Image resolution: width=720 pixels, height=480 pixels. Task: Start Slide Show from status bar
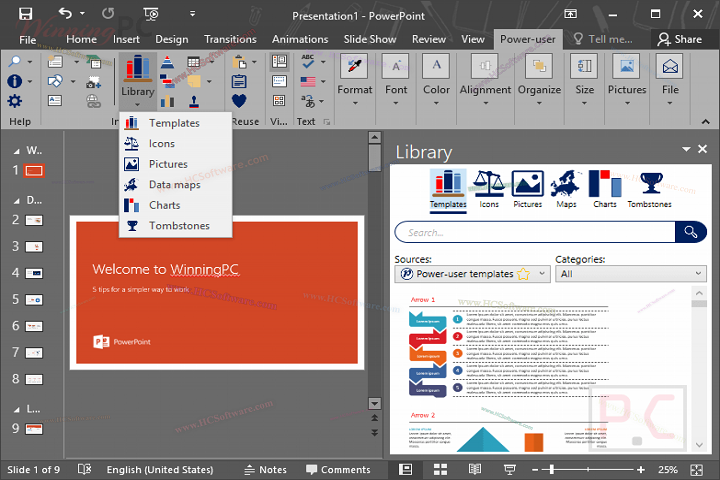[x=509, y=469]
